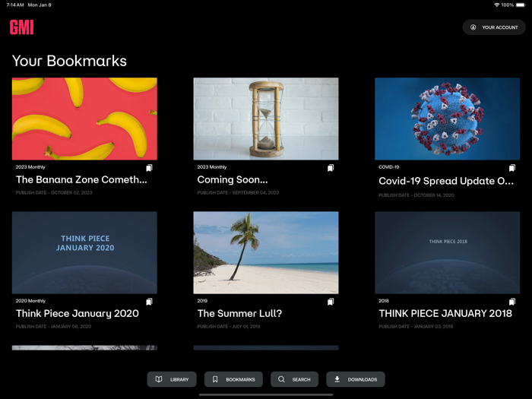Image resolution: width=532 pixels, height=399 pixels.
Task: Open Covid-19 Spread Update title
Action: click(x=446, y=181)
